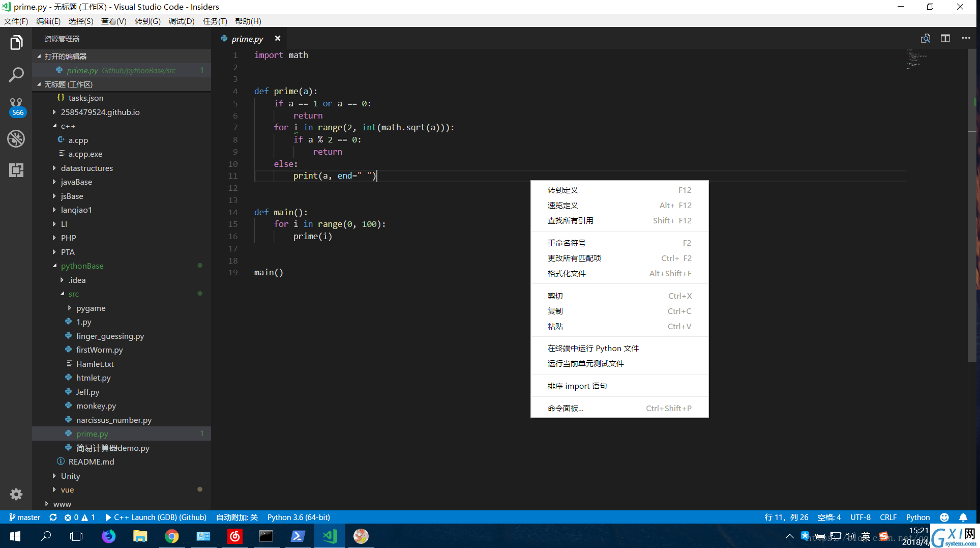Open 简易计算器demo.py in the explorer
This screenshot has height=548, width=980.
tap(122, 448)
